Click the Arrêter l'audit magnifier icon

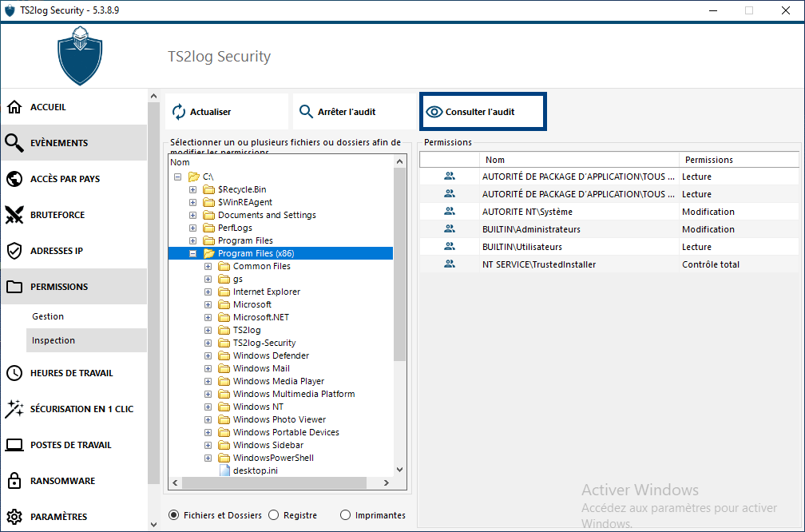pyautogui.click(x=306, y=112)
